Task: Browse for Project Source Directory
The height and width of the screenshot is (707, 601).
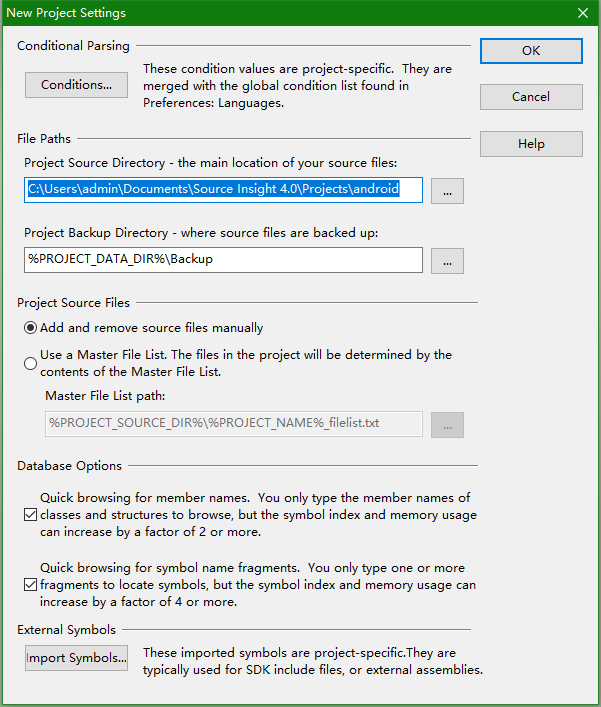Action: point(447,191)
